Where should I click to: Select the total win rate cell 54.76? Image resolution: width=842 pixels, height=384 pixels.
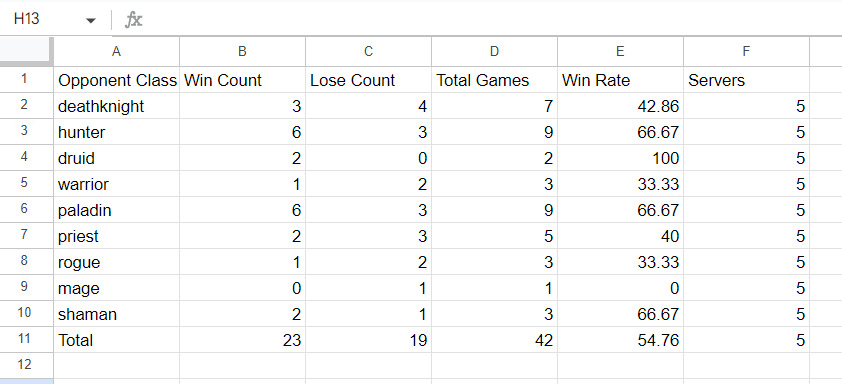620,339
